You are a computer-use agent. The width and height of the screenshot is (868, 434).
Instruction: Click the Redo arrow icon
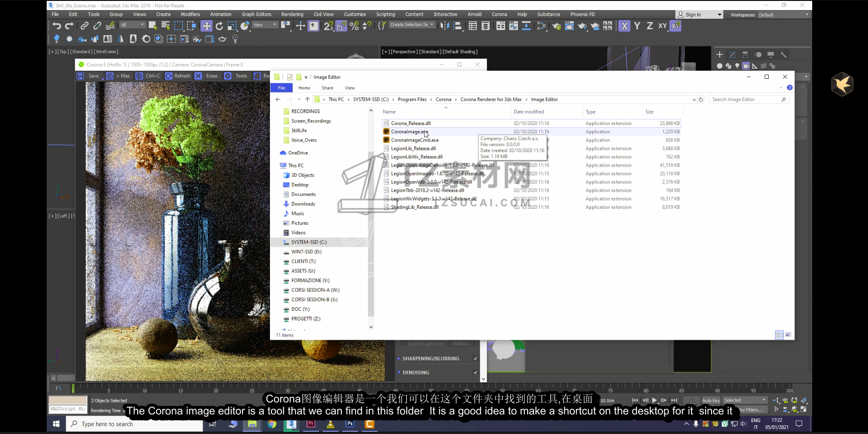pos(69,26)
